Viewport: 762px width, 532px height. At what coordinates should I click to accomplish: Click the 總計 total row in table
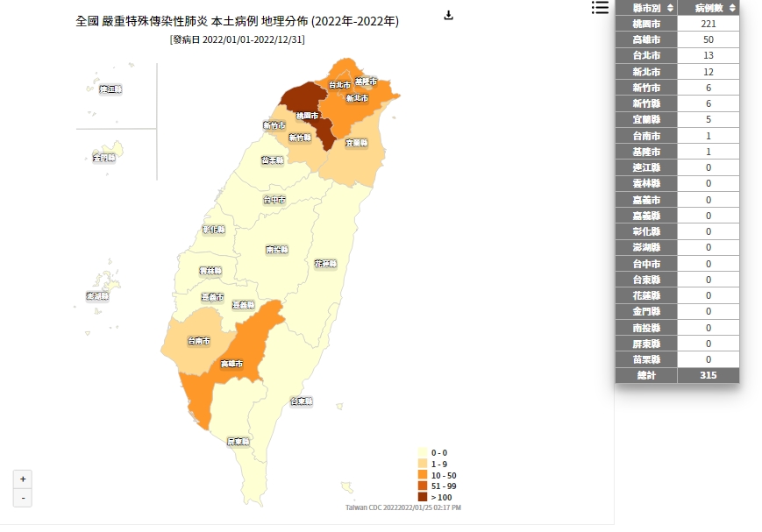pyautogui.click(x=677, y=375)
